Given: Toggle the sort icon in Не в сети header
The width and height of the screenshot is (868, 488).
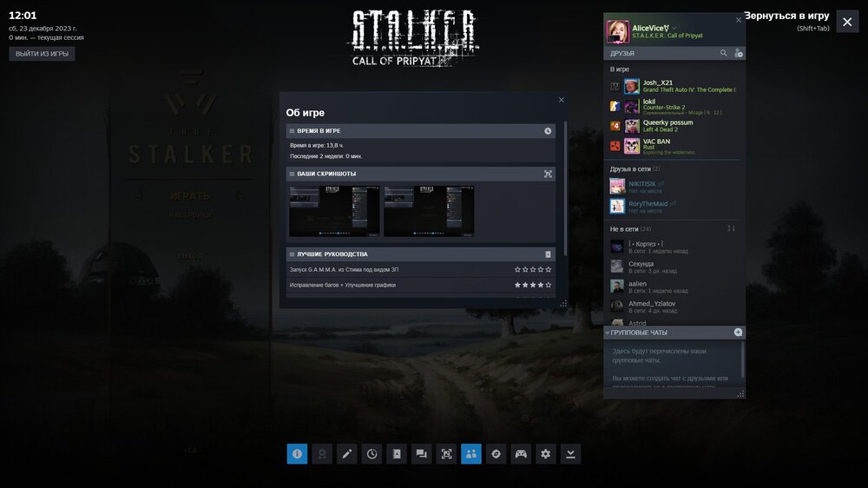Looking at the screenshot, I should (x=731, y=228).
